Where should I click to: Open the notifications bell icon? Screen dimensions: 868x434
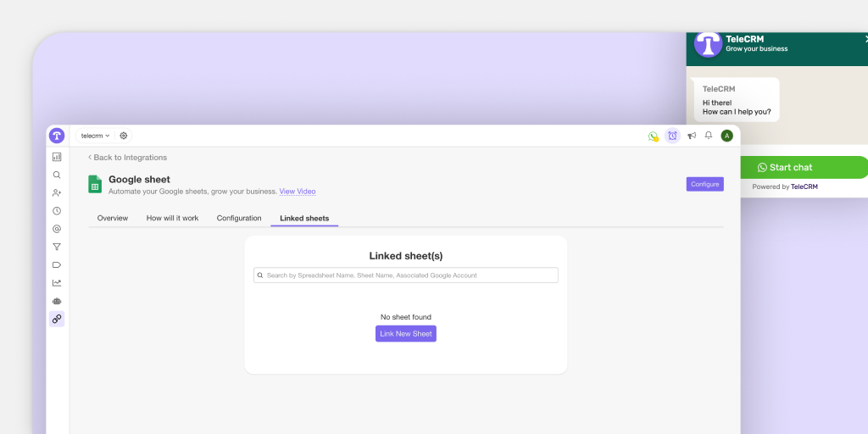pyautogui.click(x=709, y=135)
